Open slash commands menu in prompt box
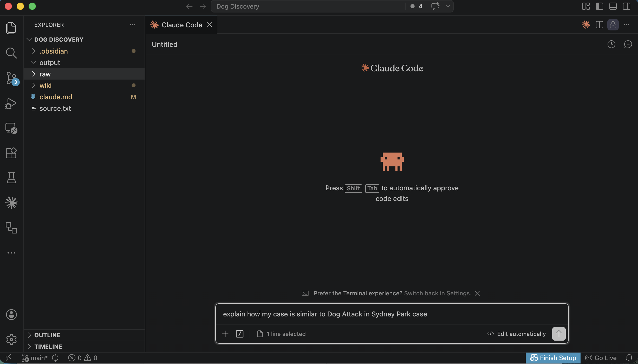This screenshot has height=364, width=638. pyautogui.click(x=240, y=334)
